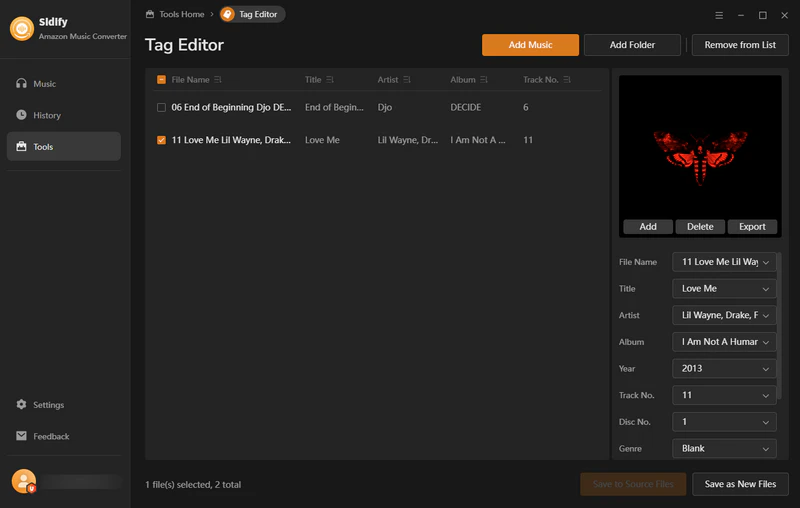Click Save to Source Files button

click(x=633, y=484)
